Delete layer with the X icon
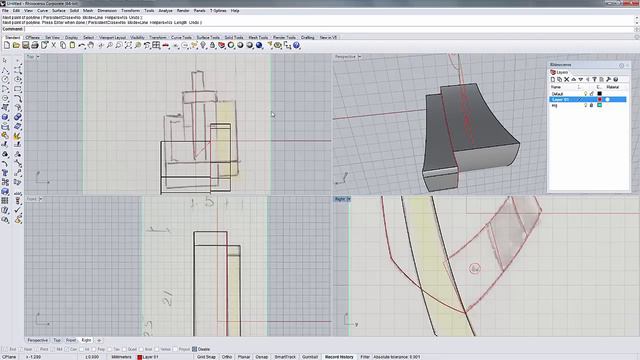 (x=567, y=80)
